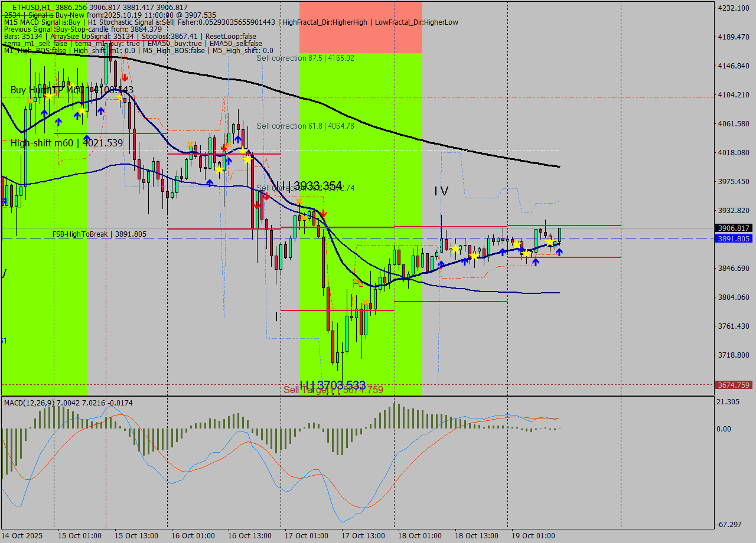Image resolution: width=756 pixels, height=543 pixels.
Task: Select the Sell correction 87.5 label
Action: (305, 58)
